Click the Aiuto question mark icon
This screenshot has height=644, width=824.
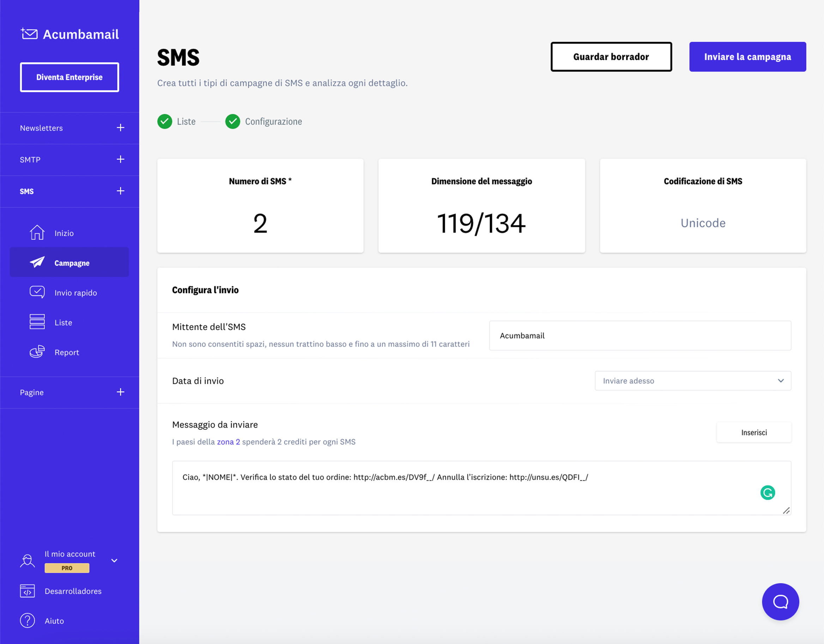[27, 621]
